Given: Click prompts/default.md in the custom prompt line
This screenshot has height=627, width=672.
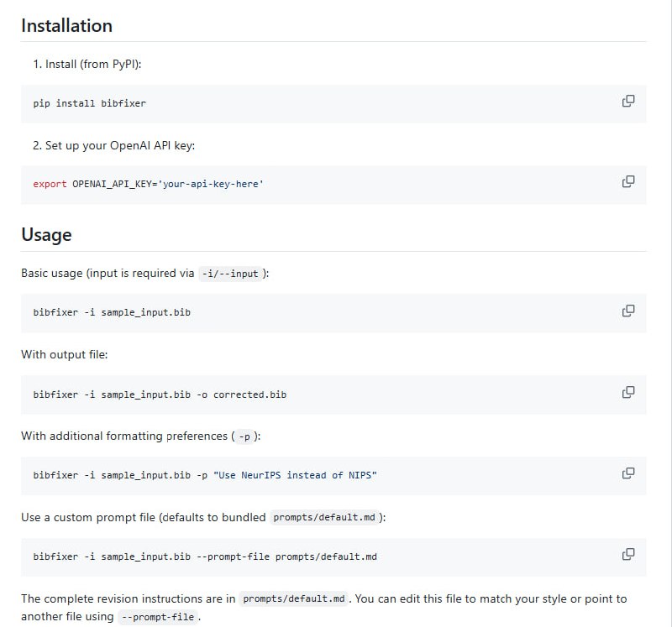Looking at the screenshot, I should coord(323,518).
